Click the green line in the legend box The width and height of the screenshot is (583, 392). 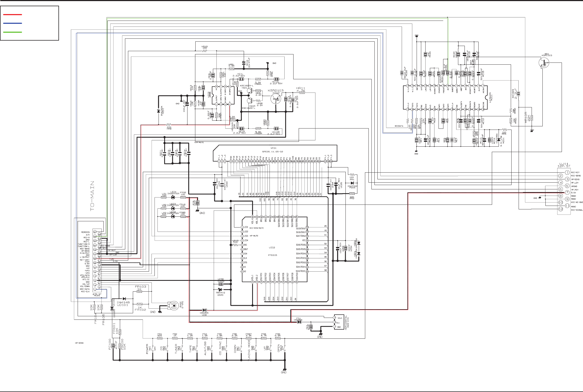pyautogui.click(x=12, y=32)
